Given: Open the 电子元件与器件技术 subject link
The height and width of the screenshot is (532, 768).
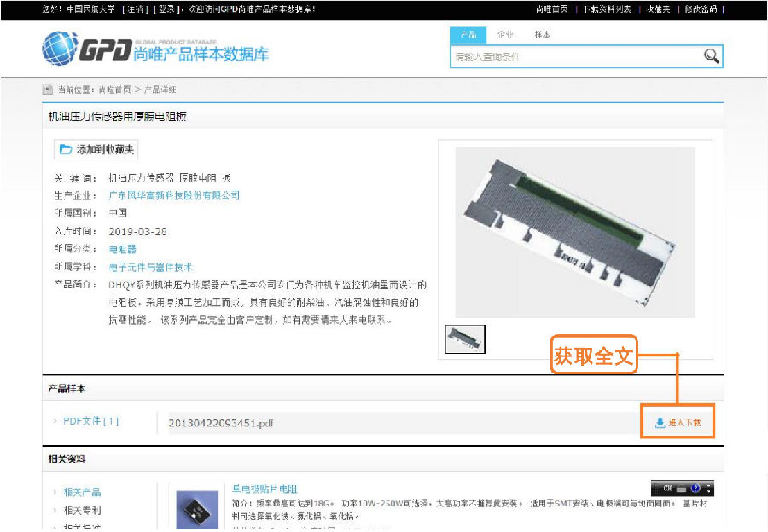Looking at the screenshot, I should tap(151, 267).
